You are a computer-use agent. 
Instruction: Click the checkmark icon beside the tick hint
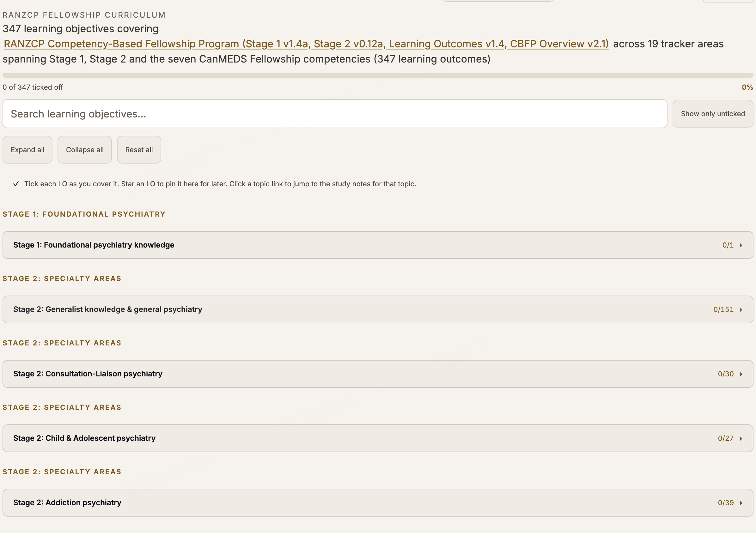(x=16, y=184)
